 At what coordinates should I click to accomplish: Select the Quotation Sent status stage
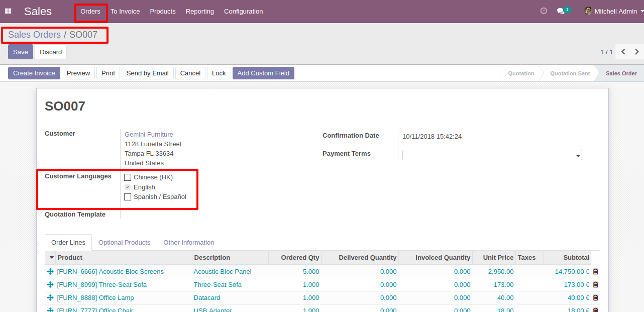[x=570, y=73]
